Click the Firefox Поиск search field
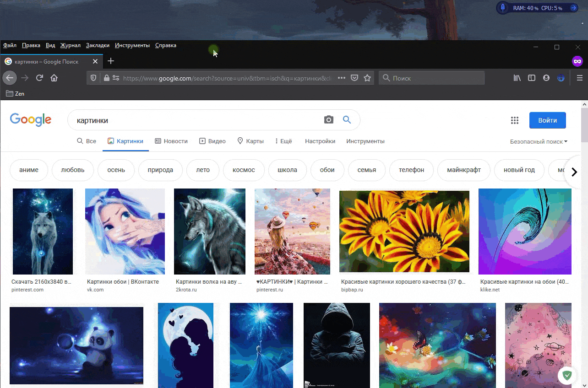The height and width of the screenshot is (388, 588). coord(435,78)
